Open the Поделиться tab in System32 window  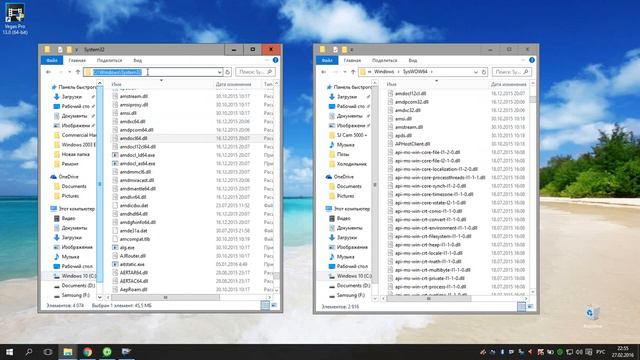[109, 60]
